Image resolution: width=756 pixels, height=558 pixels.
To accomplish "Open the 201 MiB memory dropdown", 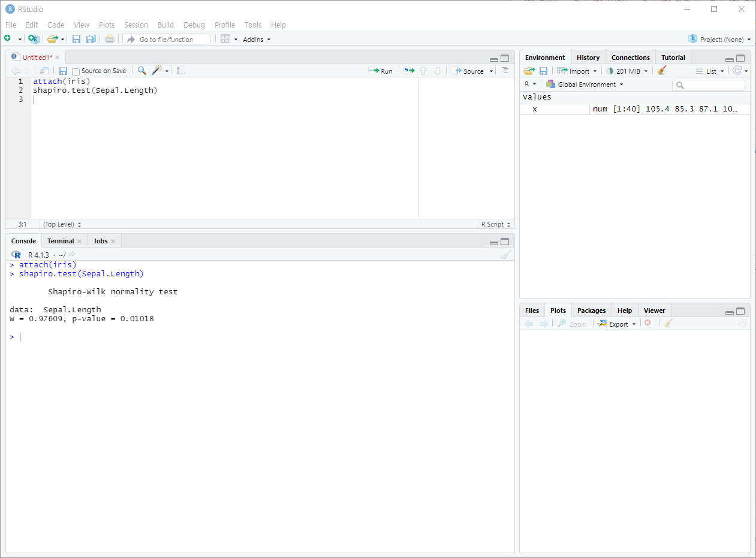I will click(x=626, y=71).
